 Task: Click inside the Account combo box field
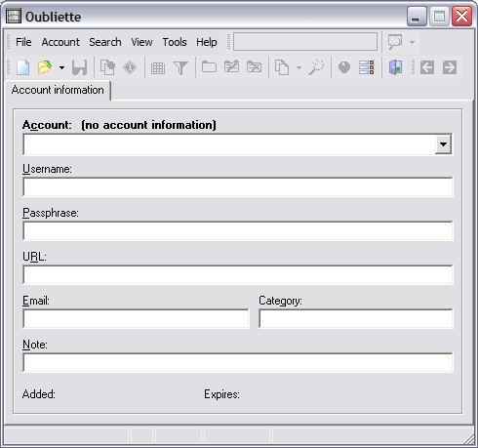[229, 144]
